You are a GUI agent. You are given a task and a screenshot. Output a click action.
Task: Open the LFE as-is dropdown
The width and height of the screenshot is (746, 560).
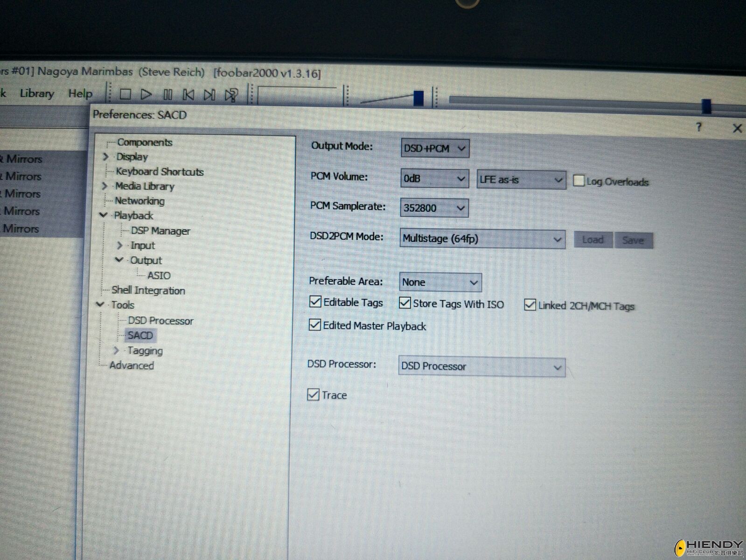(x=521, y=180)
